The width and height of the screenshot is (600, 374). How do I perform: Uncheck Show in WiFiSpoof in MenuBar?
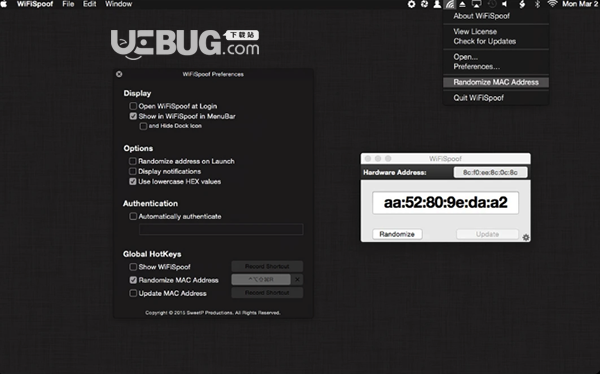[133, 116]
